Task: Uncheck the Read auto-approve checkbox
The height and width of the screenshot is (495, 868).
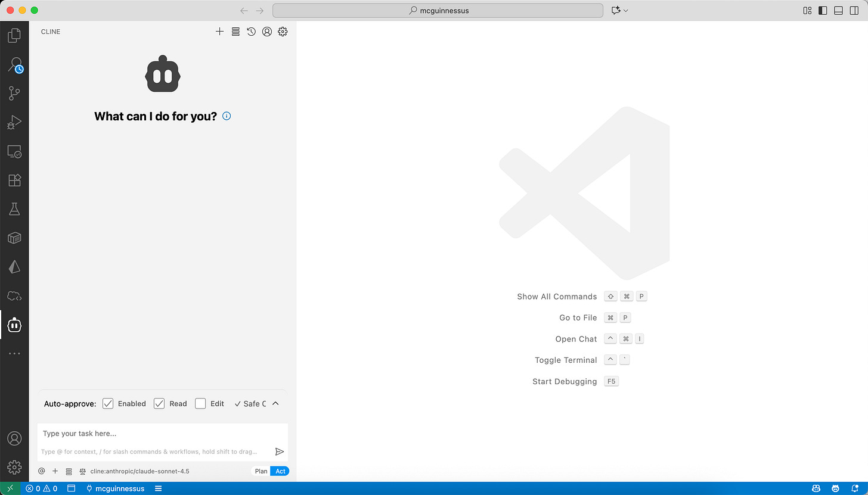Action: [159, 403]
